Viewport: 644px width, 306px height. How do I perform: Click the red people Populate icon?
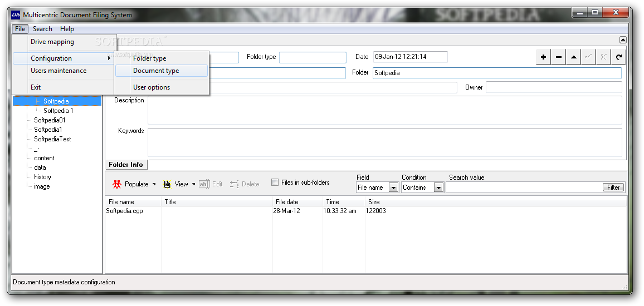coord(117,184)
